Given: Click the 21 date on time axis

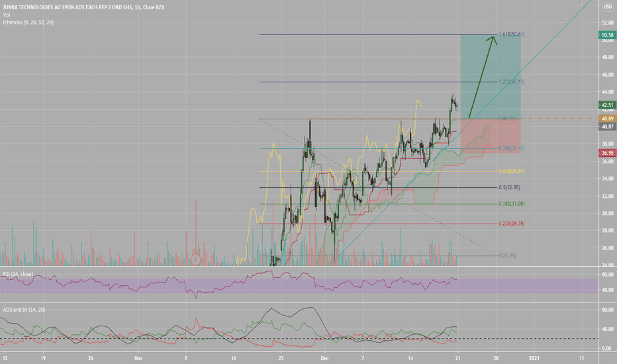Looking at the screenshot, I should pyautogui.click(x=457, y=358).
